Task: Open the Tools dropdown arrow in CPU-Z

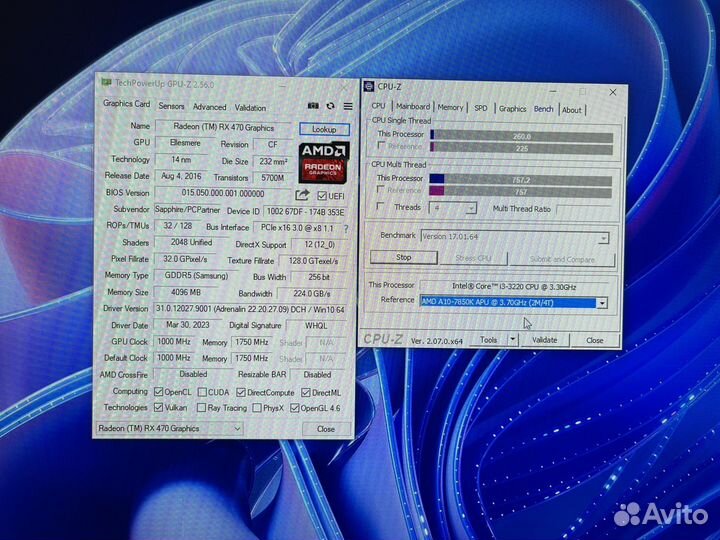Action: [512, 340]
